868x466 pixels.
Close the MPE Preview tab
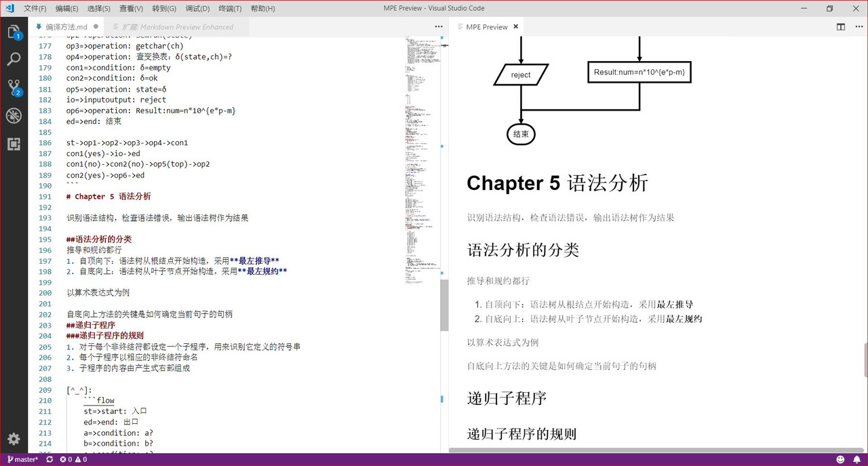tap(515, 27)
